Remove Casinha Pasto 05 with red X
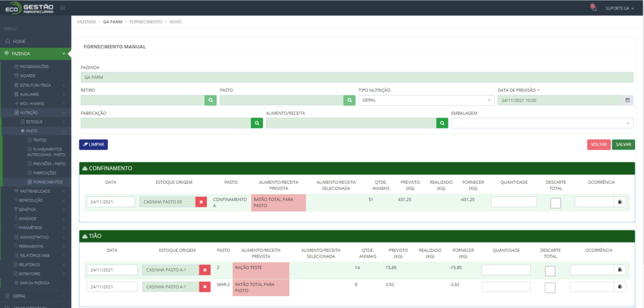 201,202
